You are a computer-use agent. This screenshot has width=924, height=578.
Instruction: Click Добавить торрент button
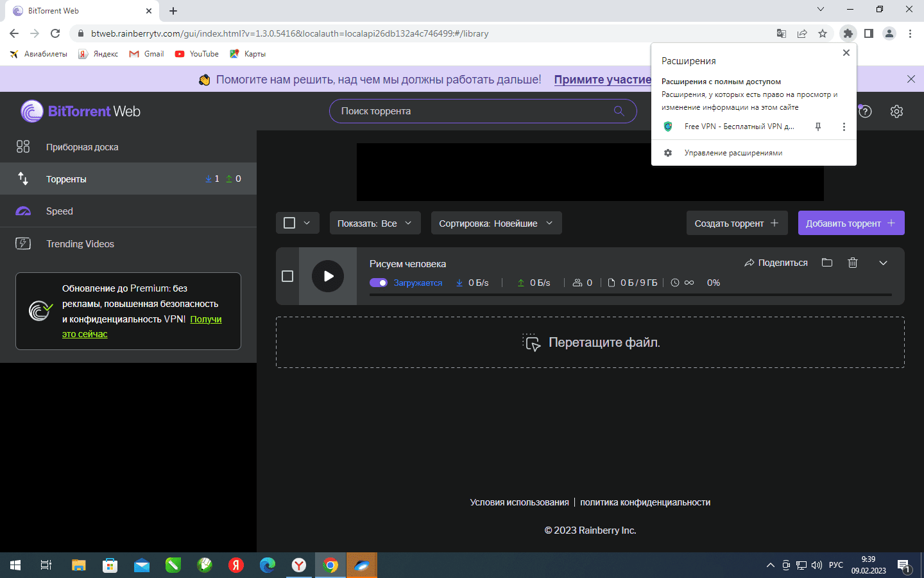point(851,223)
